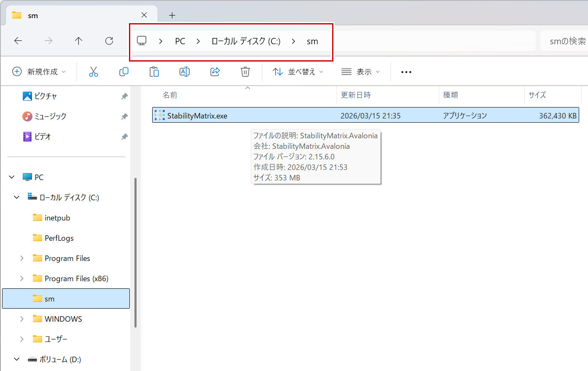
Task: Click the Copy icon in toolbar
Action: (124, 72)
